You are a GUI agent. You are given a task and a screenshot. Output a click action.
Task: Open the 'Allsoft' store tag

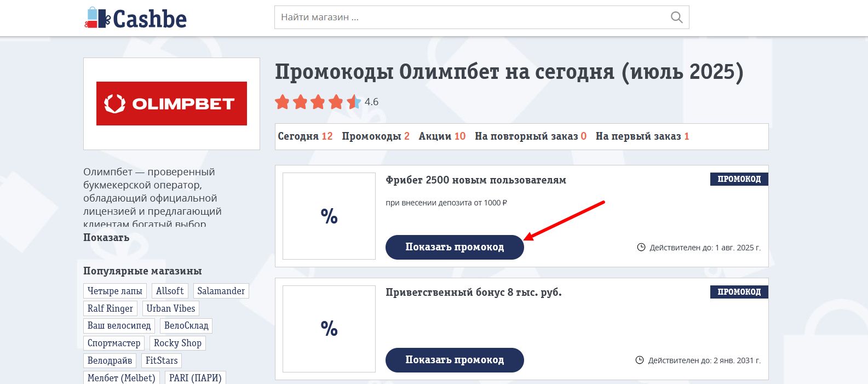coord(170,291)
